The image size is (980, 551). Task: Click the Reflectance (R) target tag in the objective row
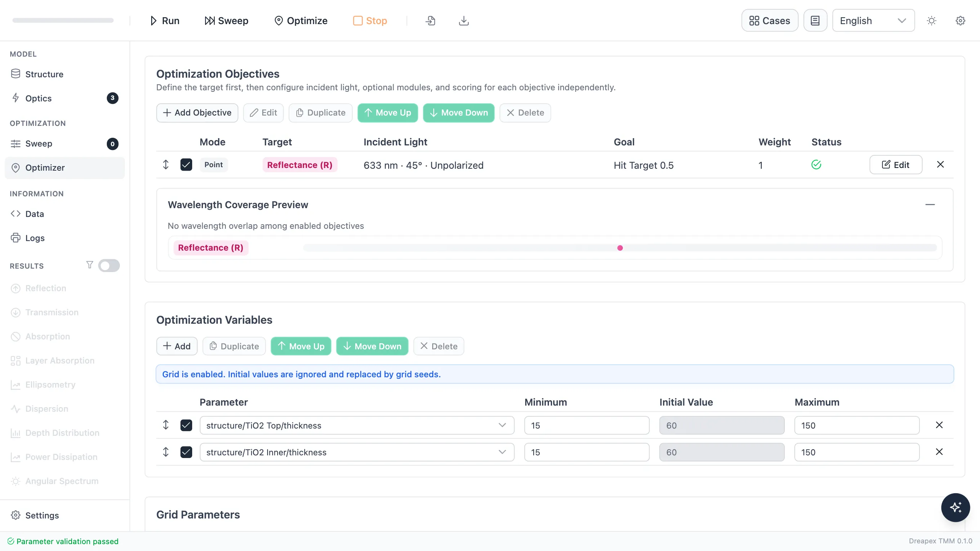pos(300,165)
